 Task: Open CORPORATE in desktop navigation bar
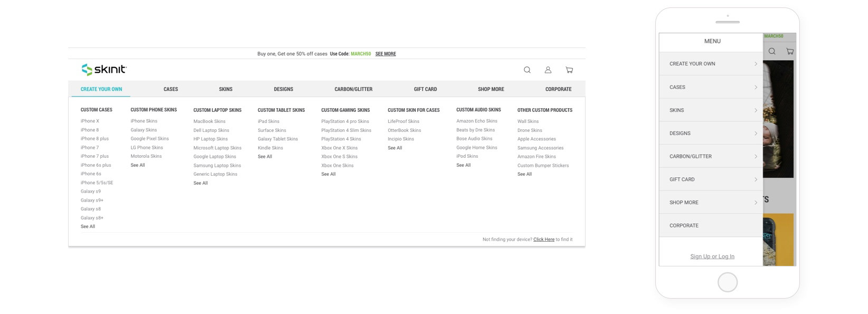[559, 89]
